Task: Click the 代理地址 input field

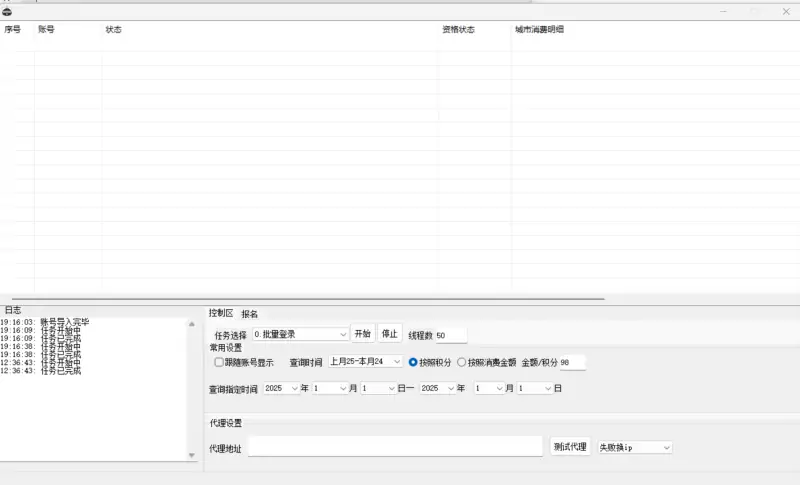Action: 395,447
